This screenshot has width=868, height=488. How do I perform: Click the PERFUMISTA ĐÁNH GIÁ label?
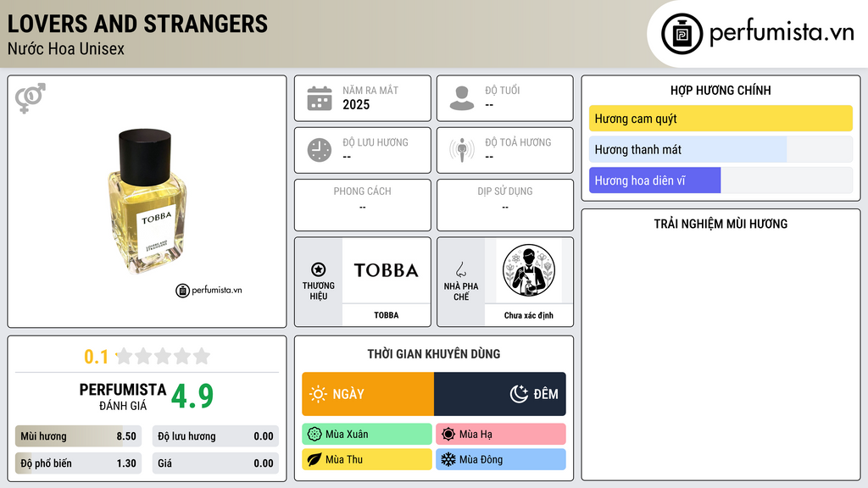point(123,396)
